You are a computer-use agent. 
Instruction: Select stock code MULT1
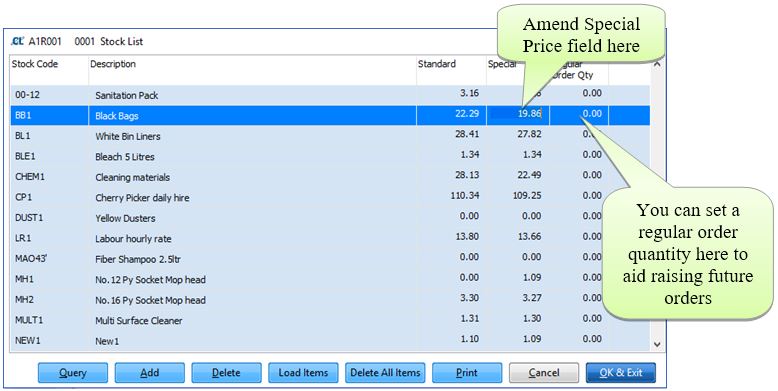tap(29, 320)
